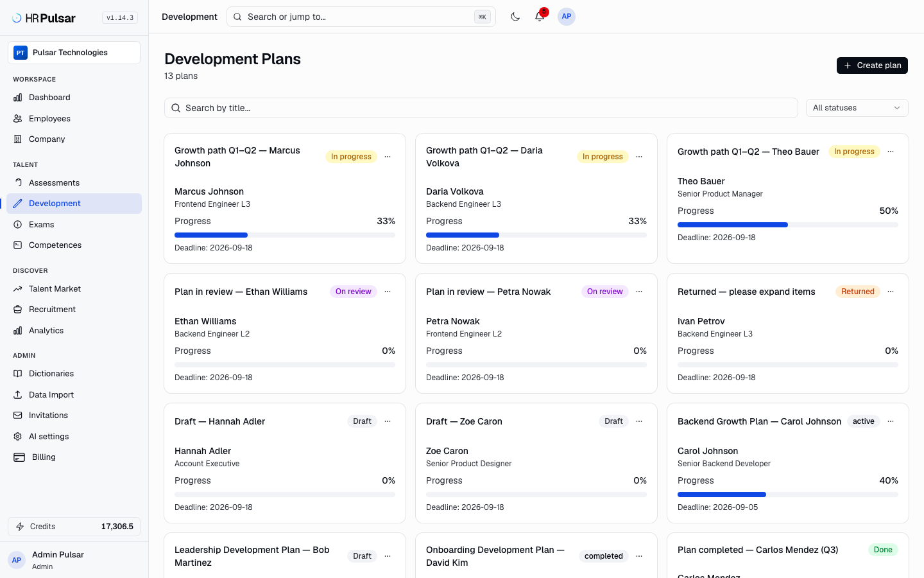
Task: Open options menu for Petra Nowak's plan
Action: pyautogui.click(x=639, y=292)
